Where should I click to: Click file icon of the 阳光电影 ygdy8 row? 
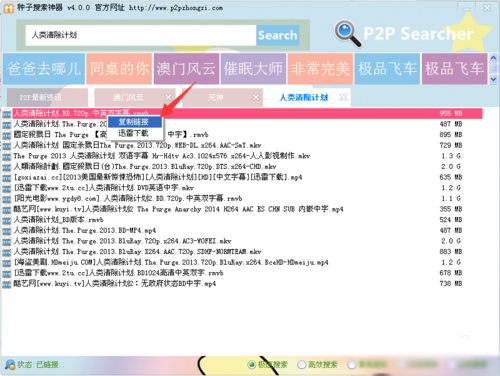(x=7, y=199)
